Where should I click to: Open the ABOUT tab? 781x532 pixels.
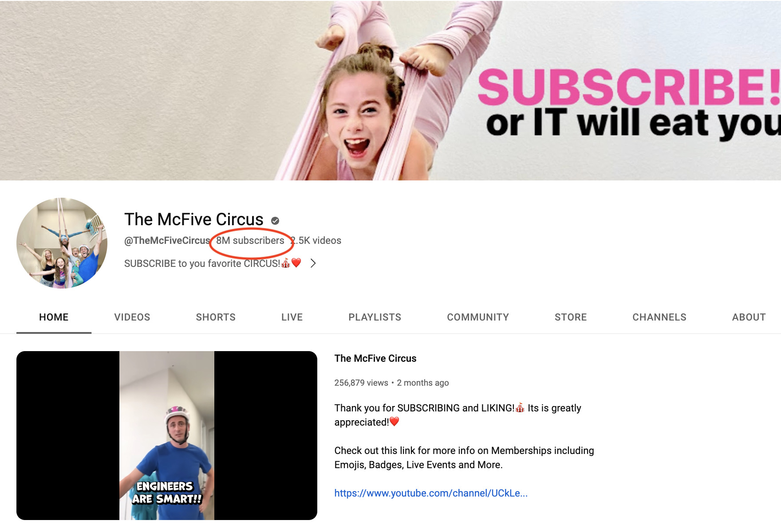pos(749,317)
